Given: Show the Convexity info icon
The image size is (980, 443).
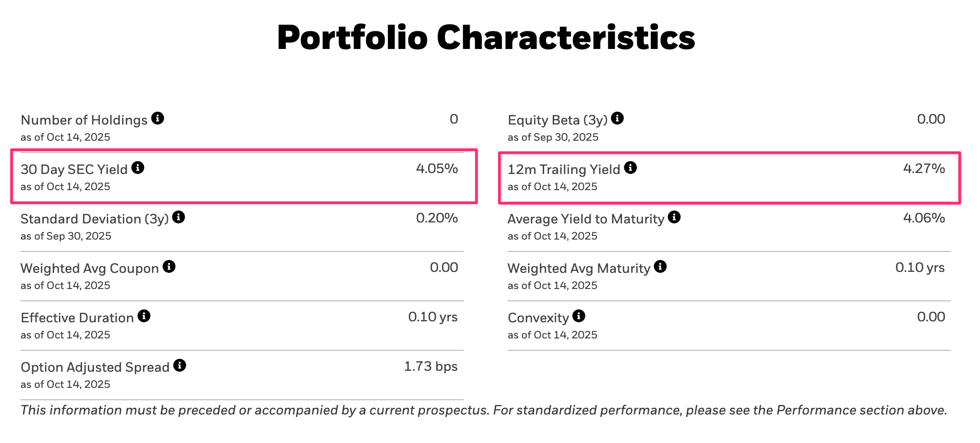Looking at the screenshot, I should 579,316.
